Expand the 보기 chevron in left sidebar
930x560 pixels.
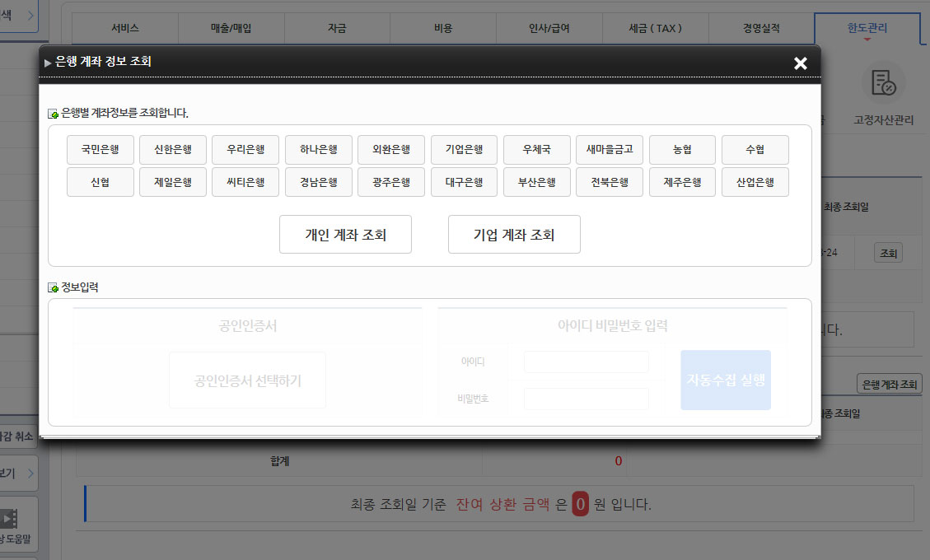[30, 474]
